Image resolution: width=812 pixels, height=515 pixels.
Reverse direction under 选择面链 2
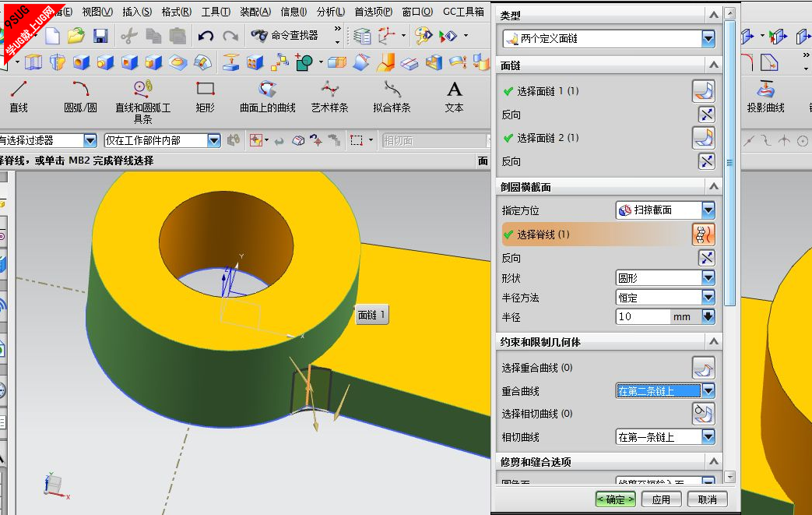point(706,161)
